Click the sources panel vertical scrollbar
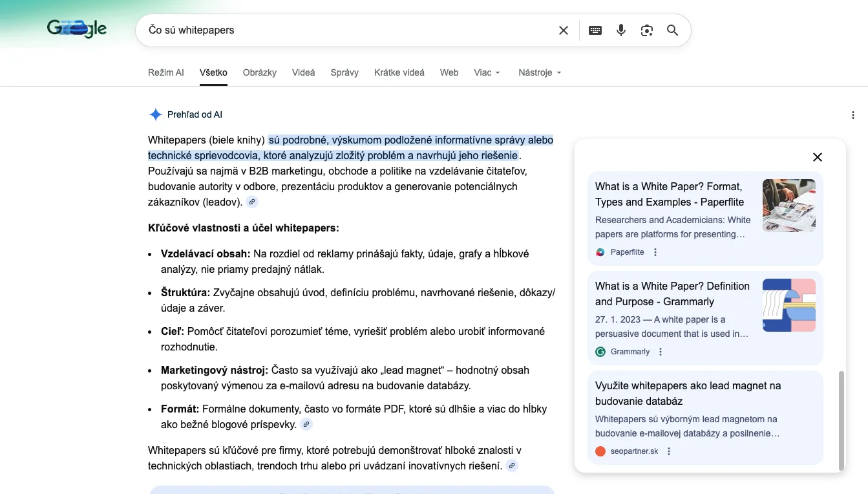Image resolution: width=868 pixels, height=494 pixels. tap(841, 420)
